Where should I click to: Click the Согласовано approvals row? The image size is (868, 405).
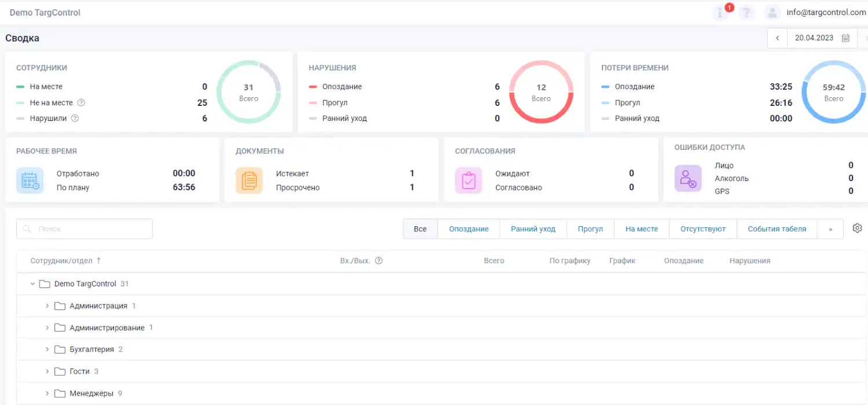(565, 187)
